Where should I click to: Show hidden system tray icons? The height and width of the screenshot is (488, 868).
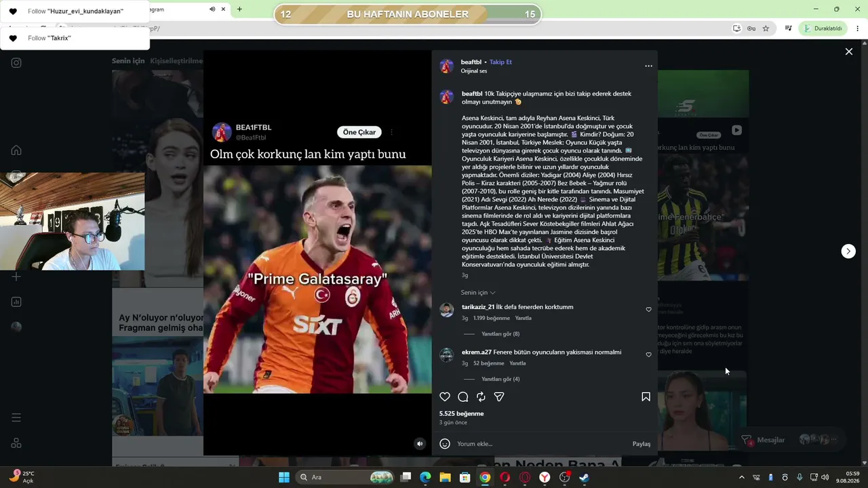(741, 477)
